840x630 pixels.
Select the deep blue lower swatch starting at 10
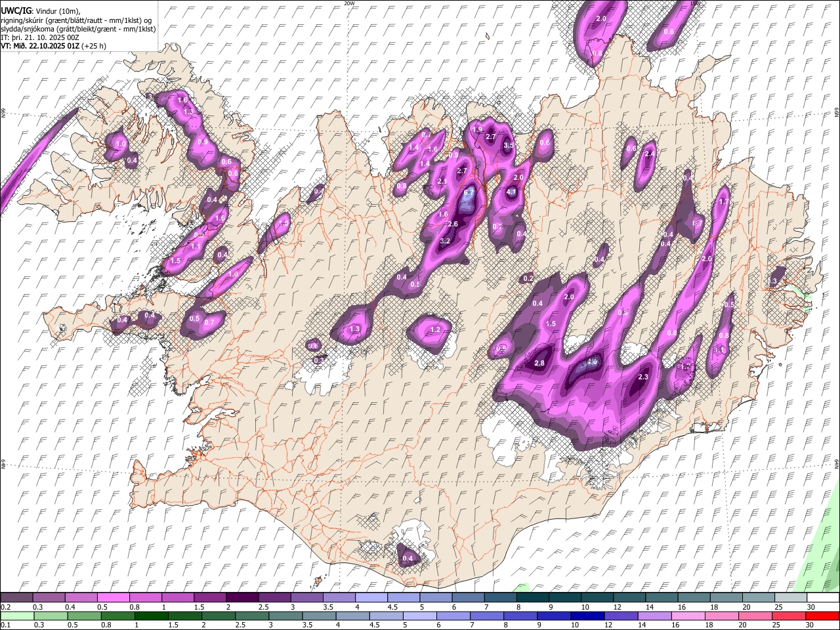(589, 616)
